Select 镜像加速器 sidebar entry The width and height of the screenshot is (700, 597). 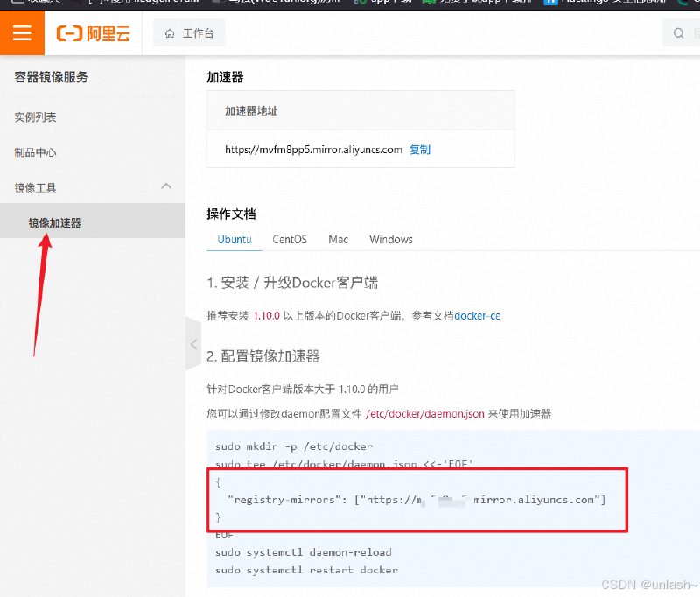click(x=93, y=221)
